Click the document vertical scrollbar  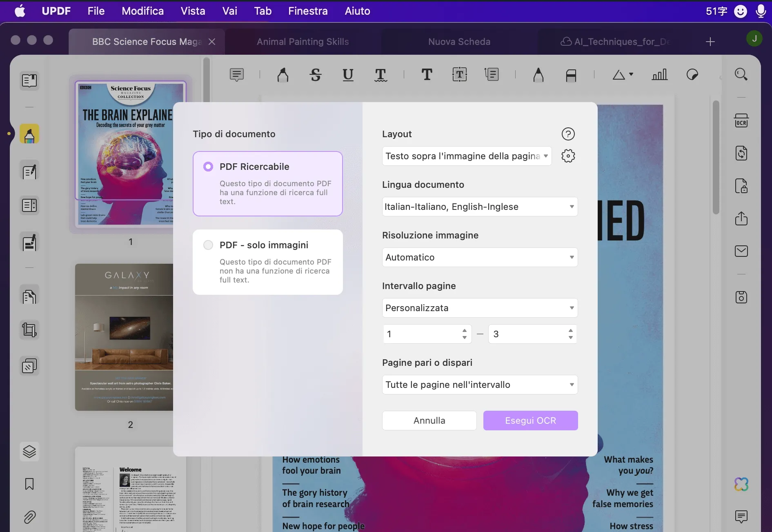pos(716,157)
